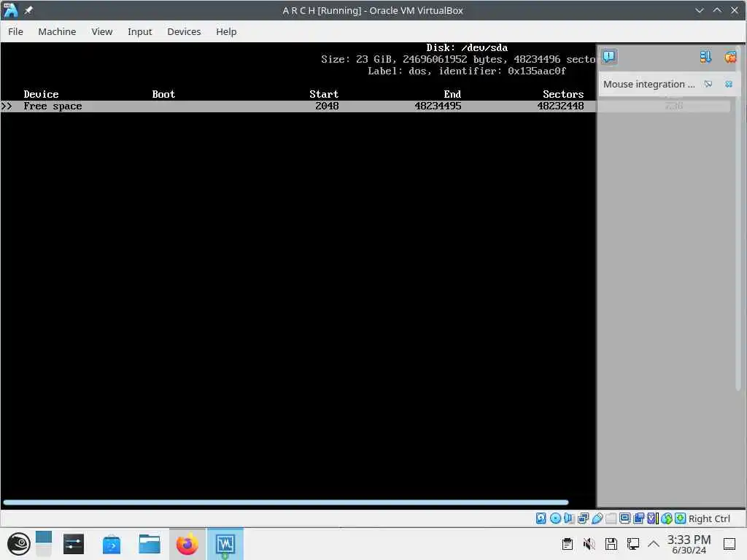Minimize the A R C H VirtualBox window

click(700, 10)
